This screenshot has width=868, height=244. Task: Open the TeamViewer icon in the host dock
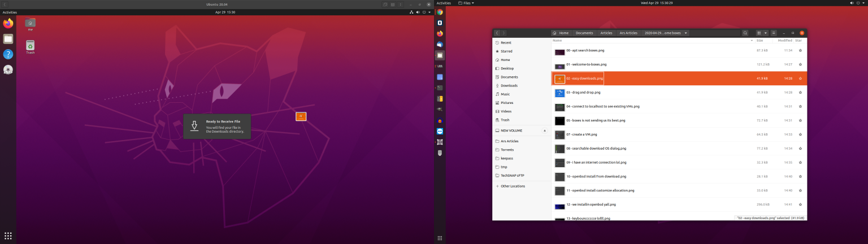(440, 131)
